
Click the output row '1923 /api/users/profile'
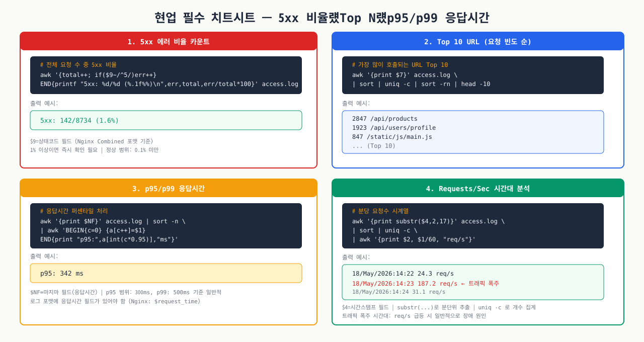tap(394, 128)
